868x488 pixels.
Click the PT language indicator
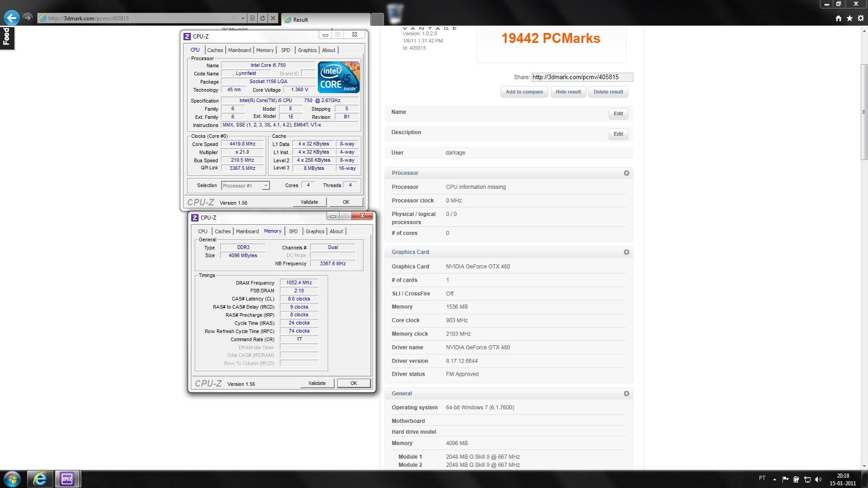coord(762,478)
